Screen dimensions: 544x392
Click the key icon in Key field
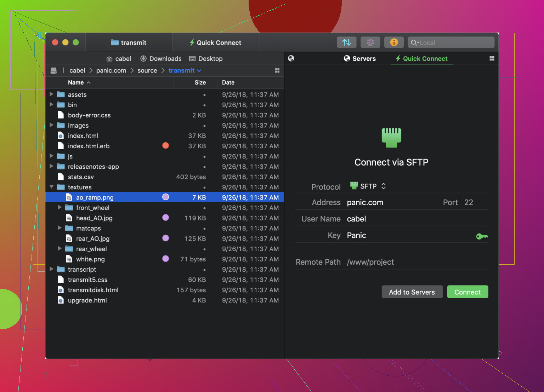482,236
